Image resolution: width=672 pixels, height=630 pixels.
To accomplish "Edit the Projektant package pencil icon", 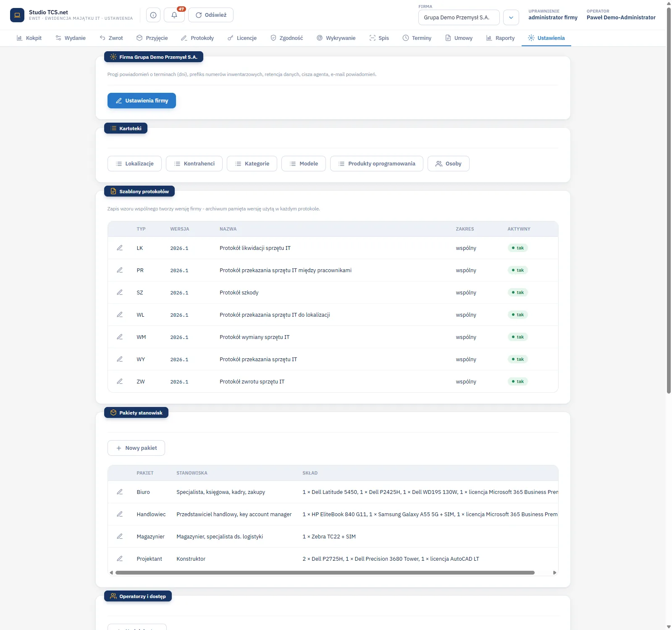I will [x=120, y=559].
